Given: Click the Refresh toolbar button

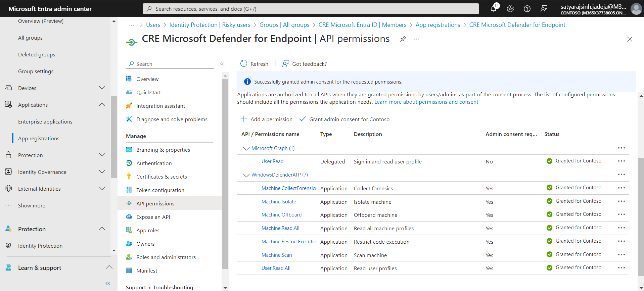Looking at the screenshot, I should (x=254, y=64).
